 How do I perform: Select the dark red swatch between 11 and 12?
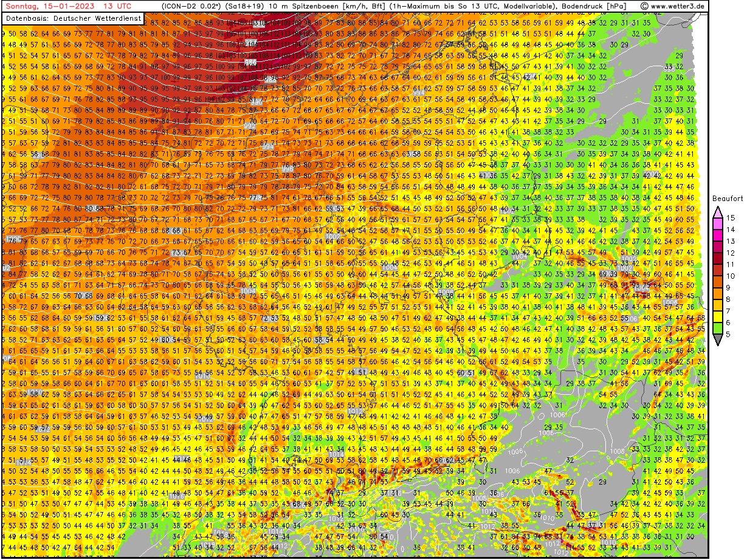tap(718, 258)
